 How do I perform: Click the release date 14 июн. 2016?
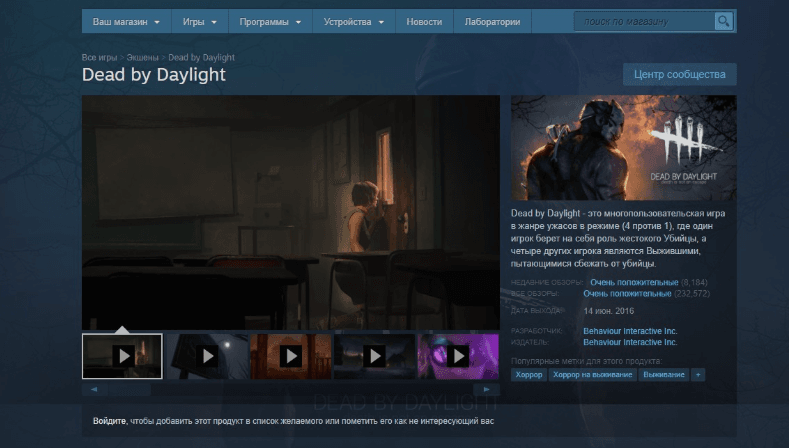[x=608, y=311]
